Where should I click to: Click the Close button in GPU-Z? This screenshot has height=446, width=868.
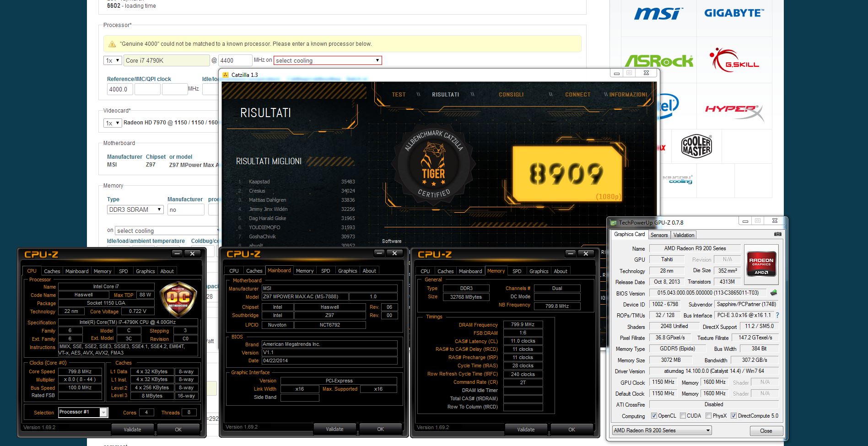766,431
